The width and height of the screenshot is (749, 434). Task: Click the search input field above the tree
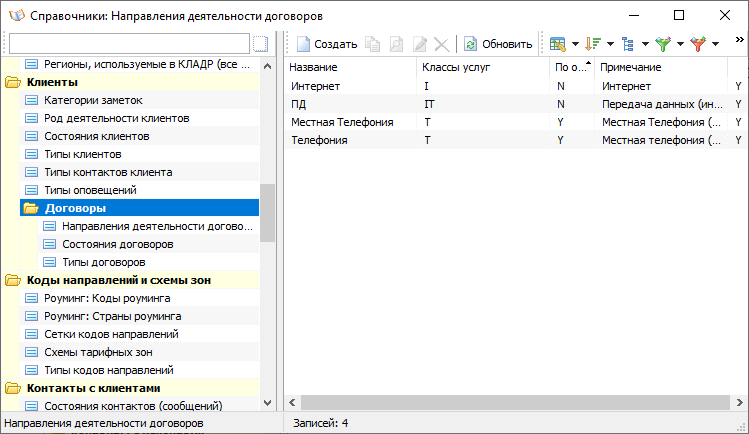[129, 44]
